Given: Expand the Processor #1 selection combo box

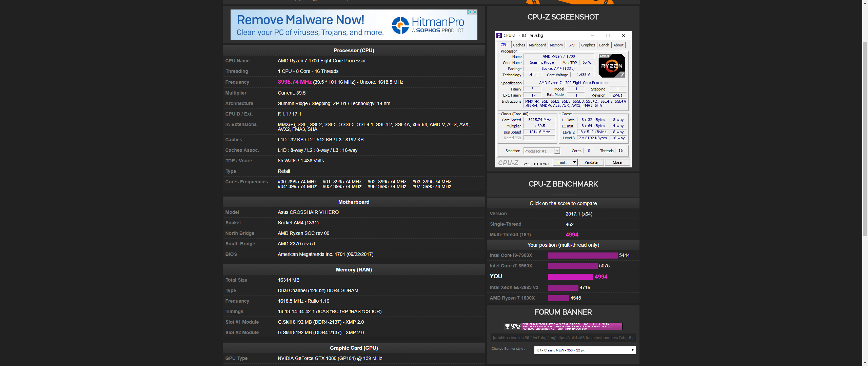Looking at the screenshot, I should [541, 151].
